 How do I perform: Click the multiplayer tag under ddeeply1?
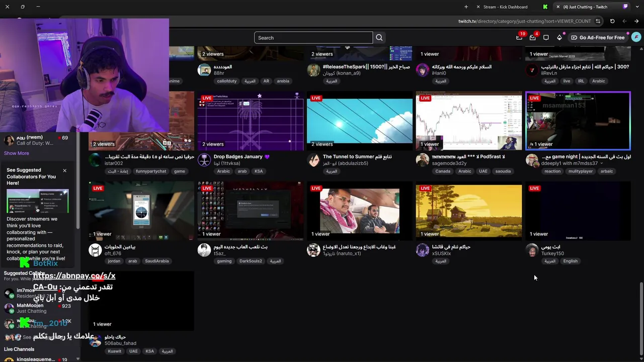click(x=581, y=171)
